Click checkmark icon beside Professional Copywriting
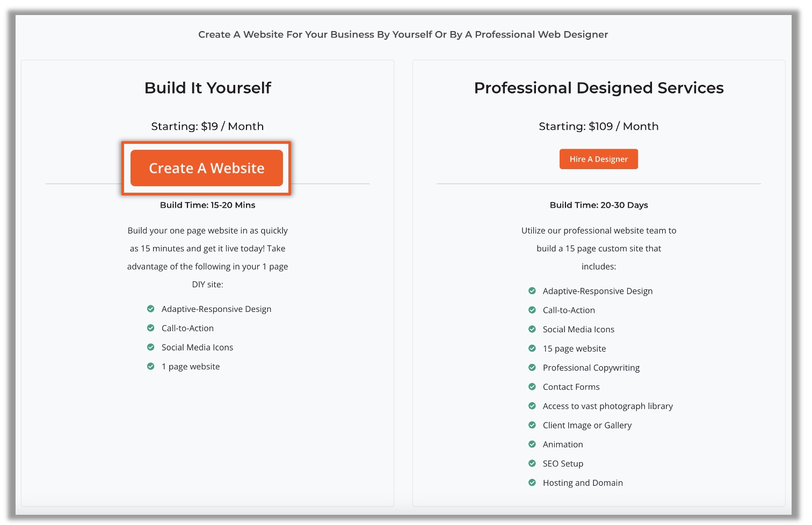This screenshot has height=525, width=812. (x=532, y=368)
